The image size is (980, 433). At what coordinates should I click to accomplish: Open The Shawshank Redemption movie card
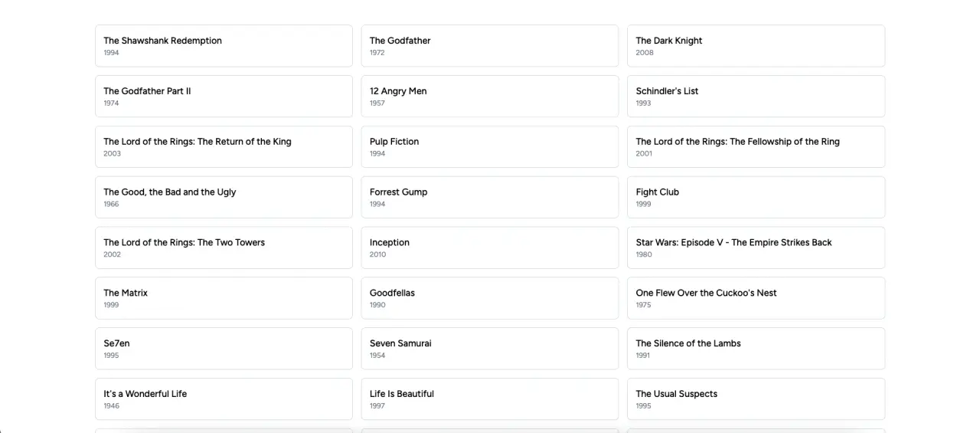tap(224, 46)
